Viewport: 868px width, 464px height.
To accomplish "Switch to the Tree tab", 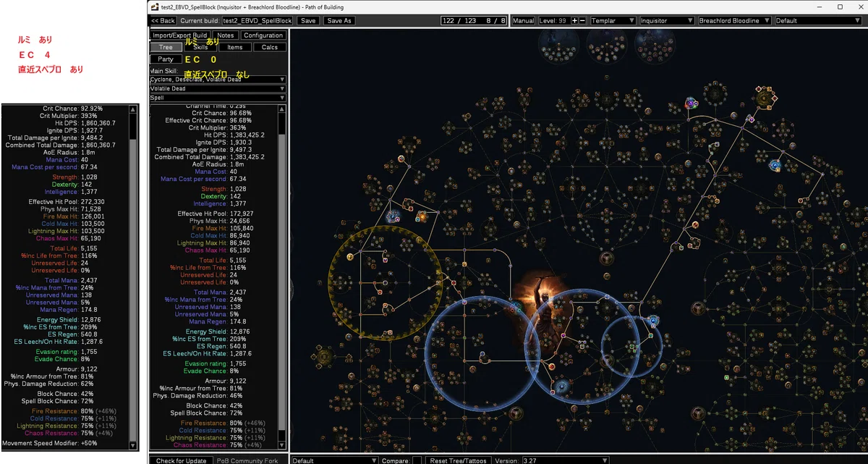I will pyautogui.click(x=166, y=47).
